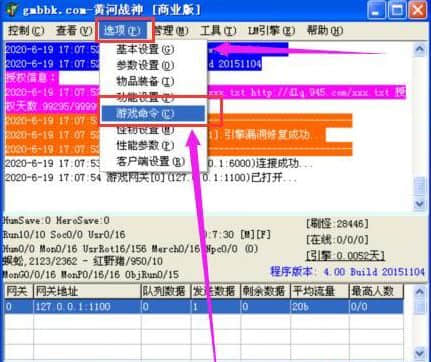Click the 平均流量 column header
This screenshot has width=431, height=362.
320,291
